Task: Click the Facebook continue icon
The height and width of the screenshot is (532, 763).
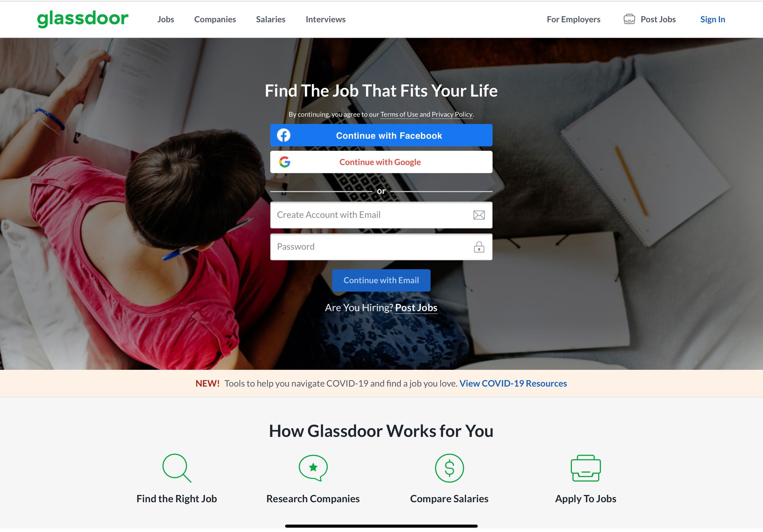Action: (x=284, y=136)
